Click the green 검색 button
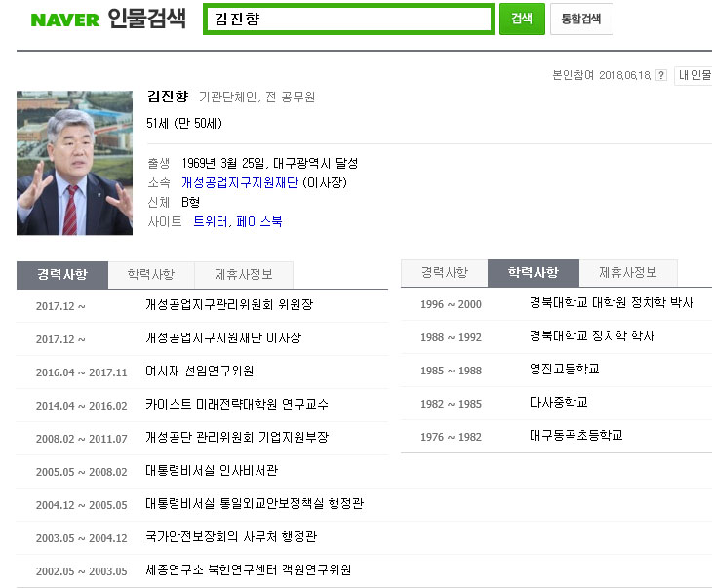This screenshot has width=712, height=588. [522, 19]
